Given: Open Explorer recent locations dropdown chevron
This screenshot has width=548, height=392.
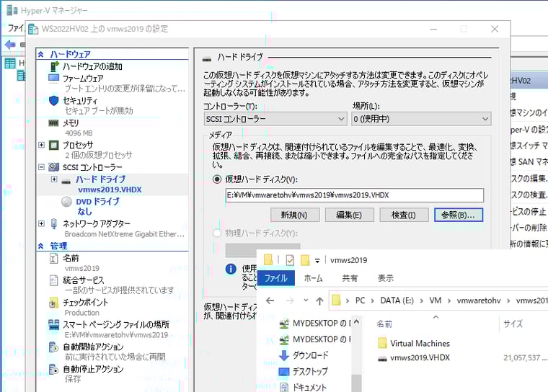Looking at the screenshot, I should 306,300.
